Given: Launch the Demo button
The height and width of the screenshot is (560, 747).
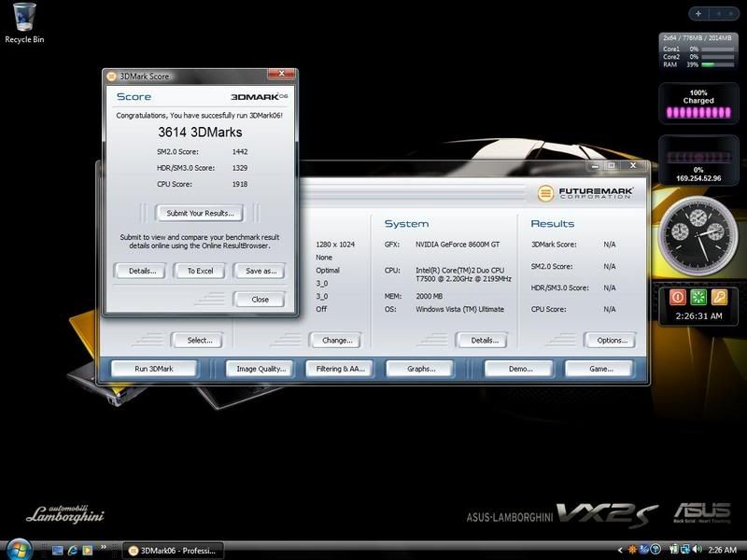Looking at the screenshot, I should (520, 369).
